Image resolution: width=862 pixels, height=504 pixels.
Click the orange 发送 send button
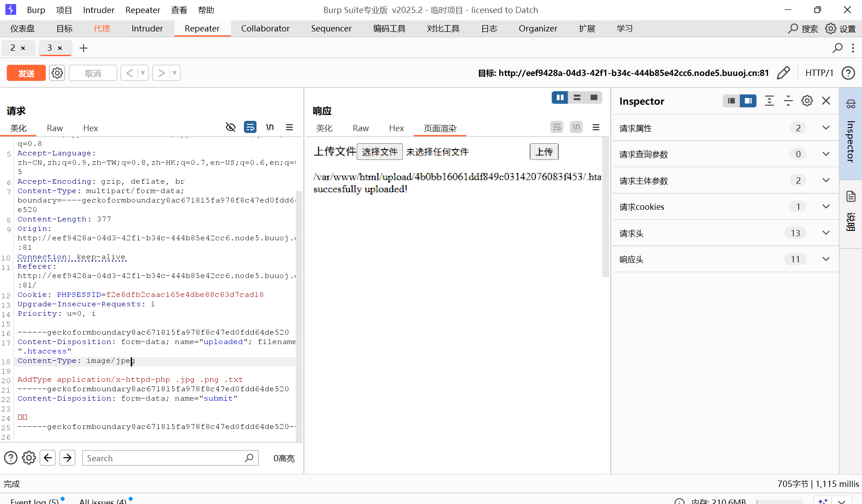(26, 73)
